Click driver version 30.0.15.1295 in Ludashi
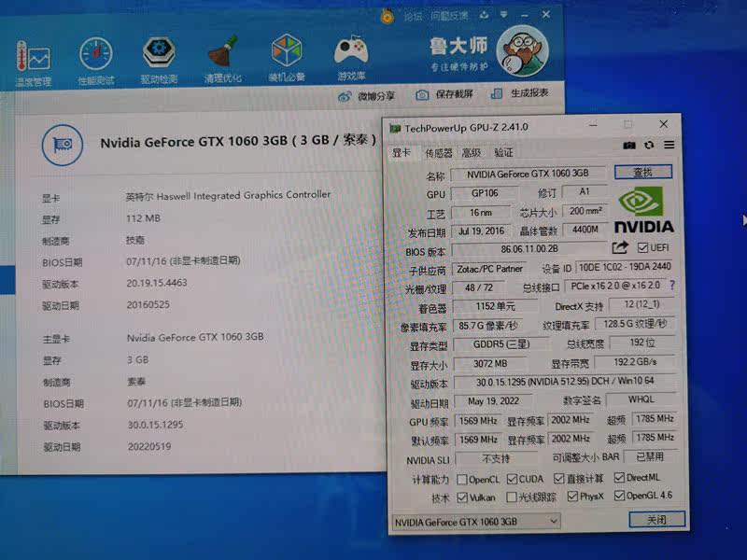747x560 pixels. pos(155,425)
